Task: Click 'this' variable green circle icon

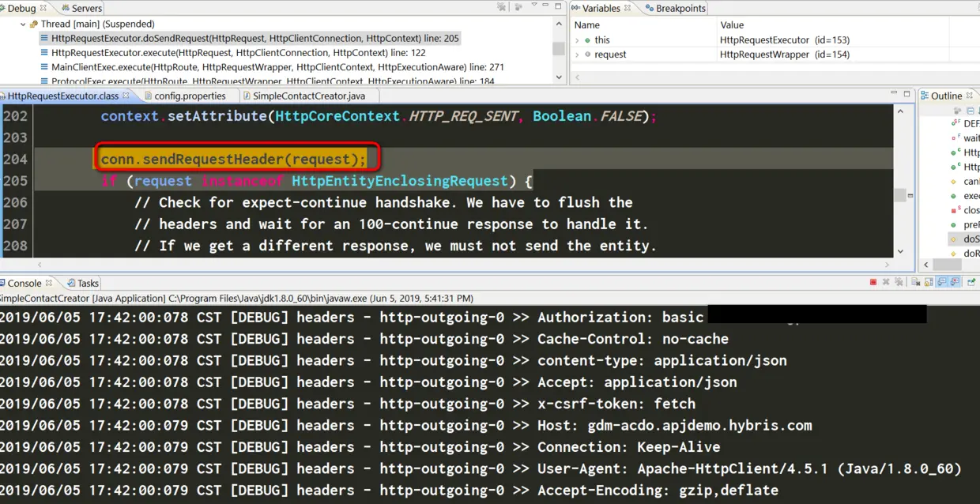Action: coord(587,39)
